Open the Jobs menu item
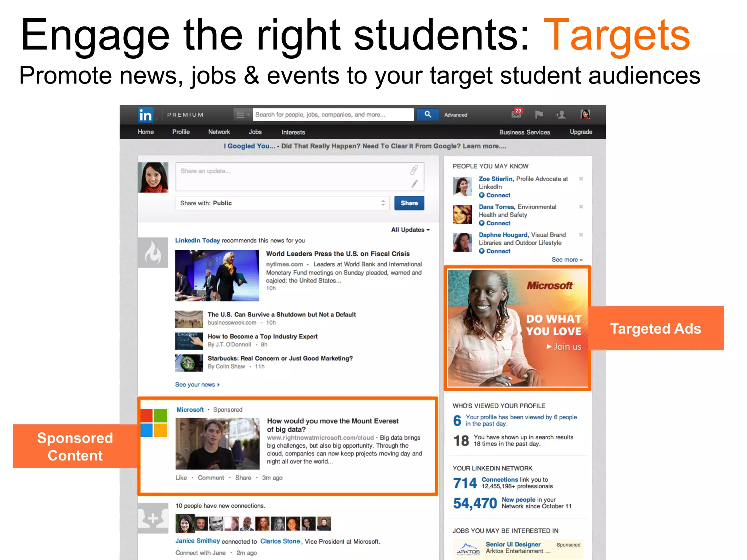747x560 pixels. click(x=255, y=132)
